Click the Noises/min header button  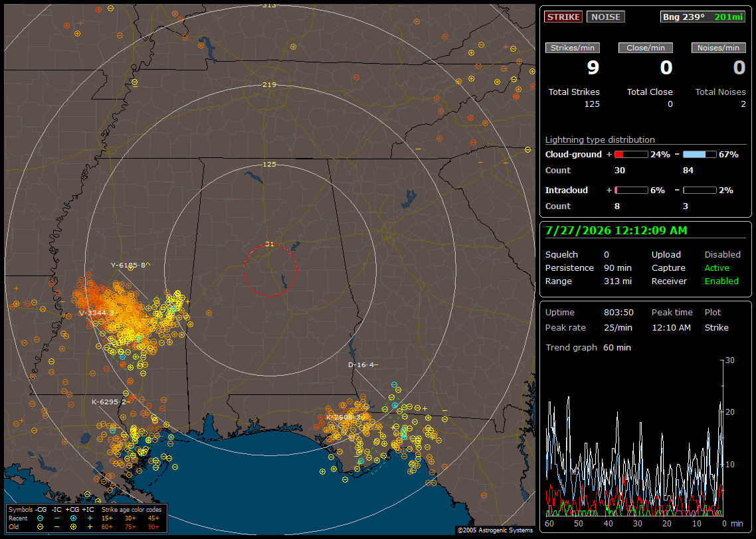pyautogui.click(x=718, y=48)
